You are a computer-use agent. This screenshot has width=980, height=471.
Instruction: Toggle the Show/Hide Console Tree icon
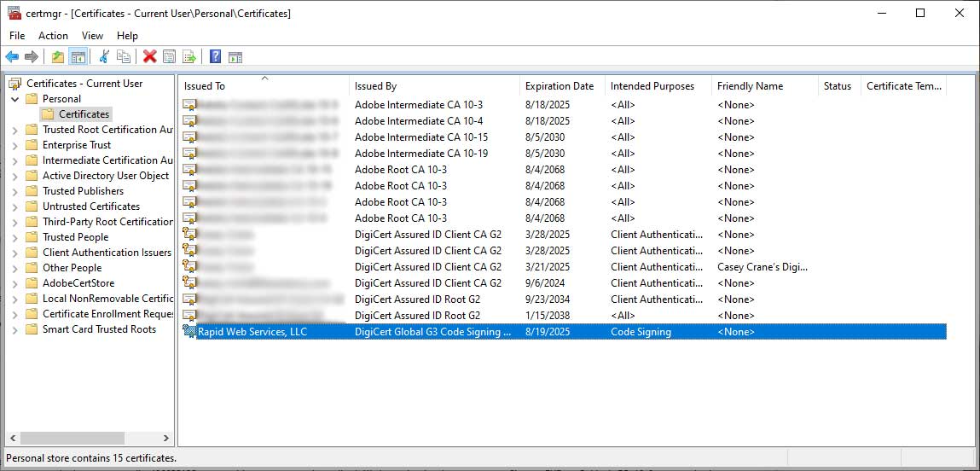78,57
